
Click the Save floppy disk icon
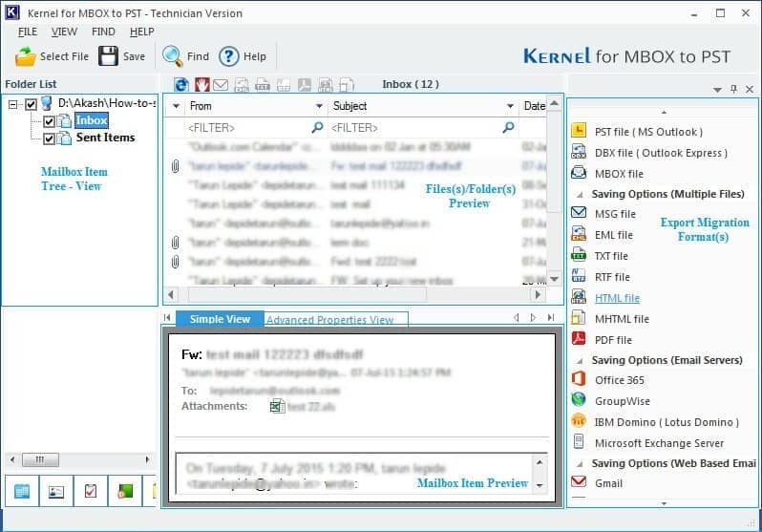coord(108,56)
